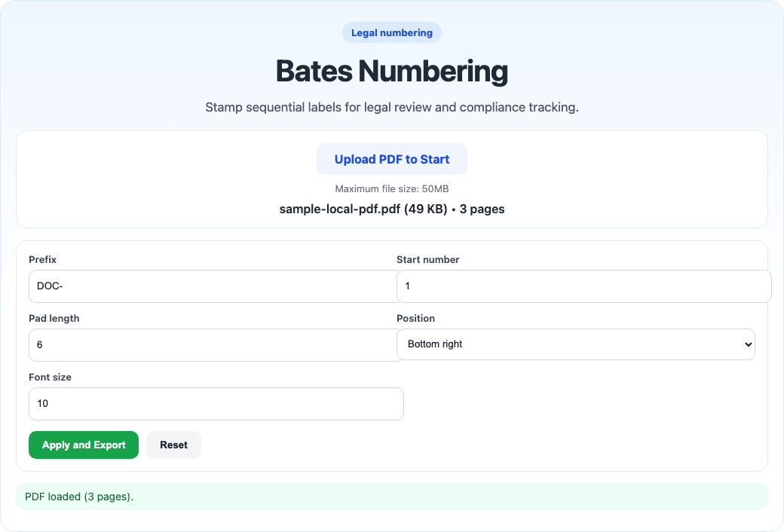Click the Start number input field
The height and width of the screenshot is (532, 784).
pos(584,286)
